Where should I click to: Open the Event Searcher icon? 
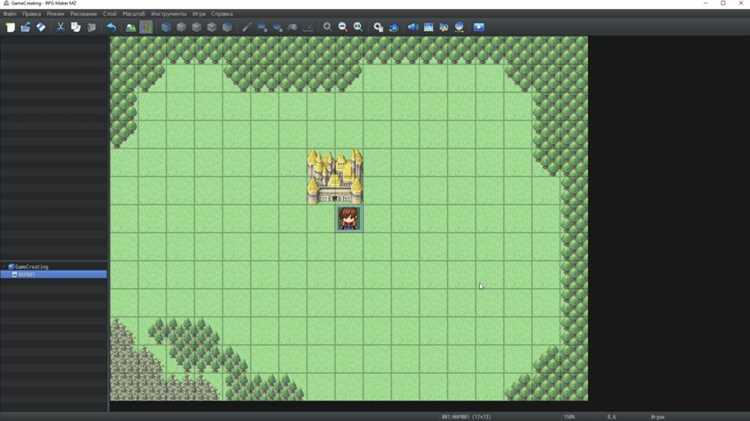click(x=428, y=27)
